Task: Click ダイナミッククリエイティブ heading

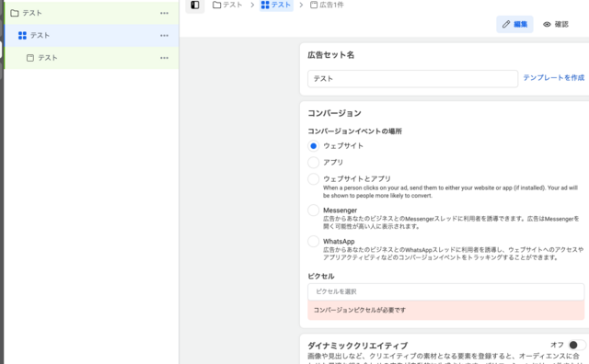Action: 358,346
